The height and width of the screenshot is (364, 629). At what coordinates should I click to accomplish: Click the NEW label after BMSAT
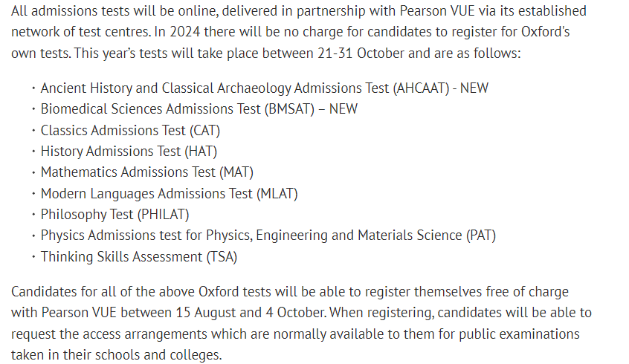pos(343,109)
